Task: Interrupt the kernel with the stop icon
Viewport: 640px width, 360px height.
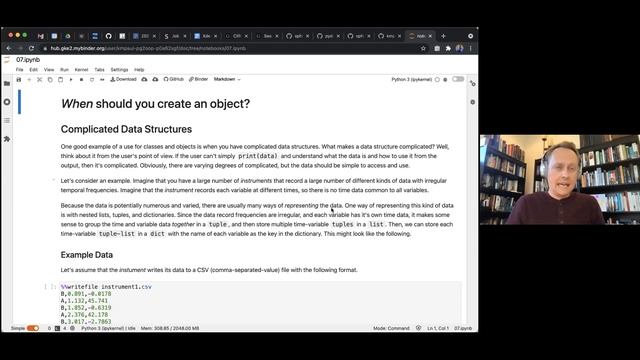Action: point(81,80)
